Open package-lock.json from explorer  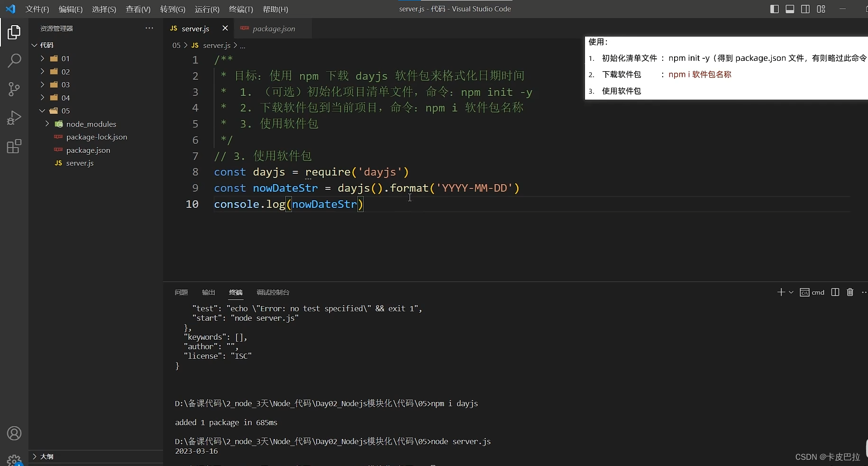(x=96, y=137)
